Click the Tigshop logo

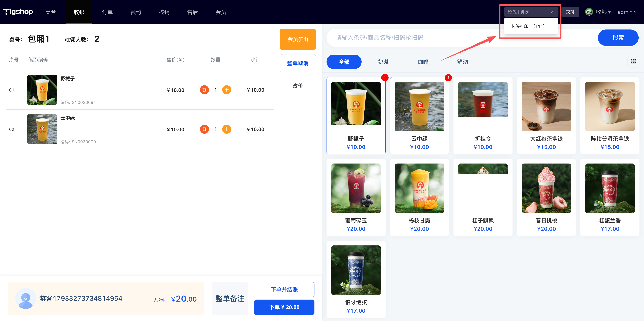click(18, 12)
